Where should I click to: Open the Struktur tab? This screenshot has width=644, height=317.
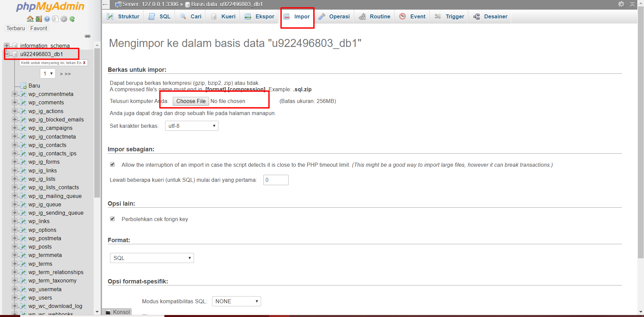(x=123, y=16)
